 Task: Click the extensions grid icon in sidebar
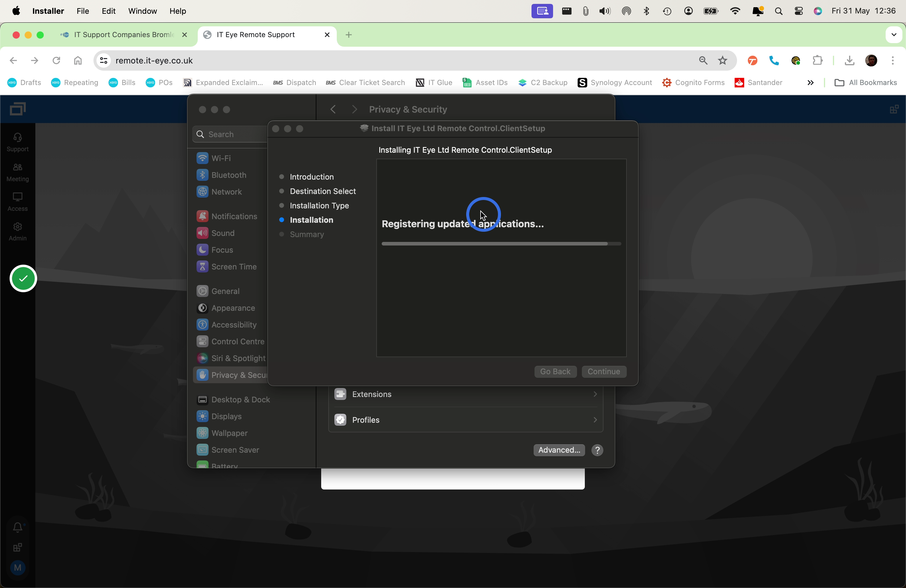[17, 547]
